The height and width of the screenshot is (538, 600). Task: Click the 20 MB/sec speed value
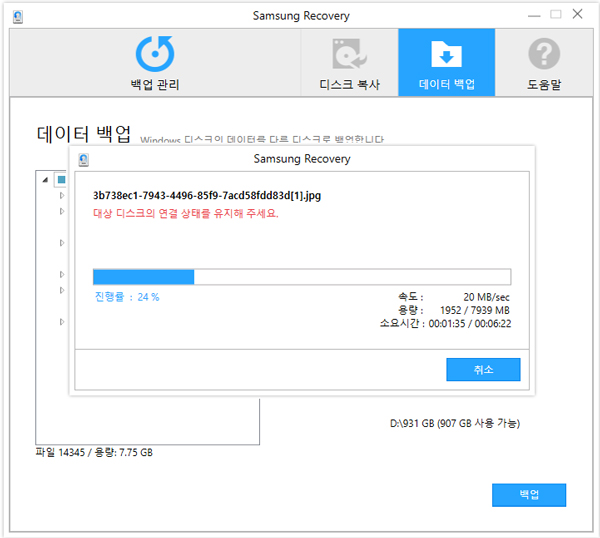(486, 297)
